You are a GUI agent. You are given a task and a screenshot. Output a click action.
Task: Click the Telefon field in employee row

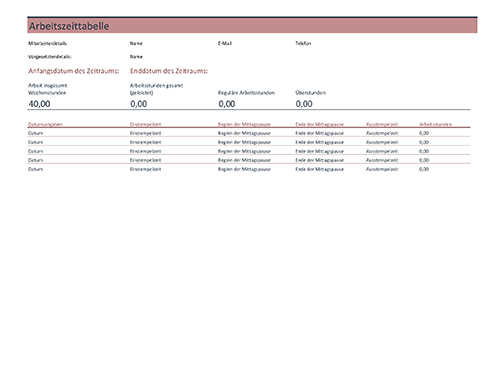point(303,43)
